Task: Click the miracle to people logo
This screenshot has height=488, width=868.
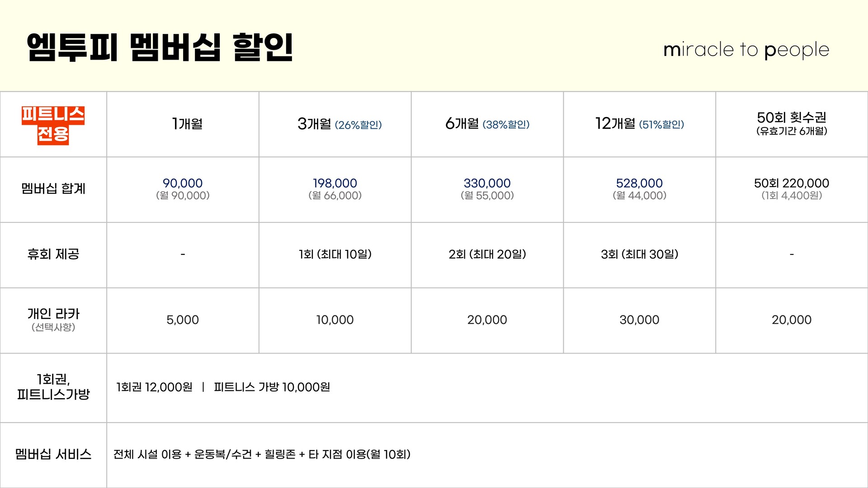Action: pyautogui.click(x=746, y=50)
